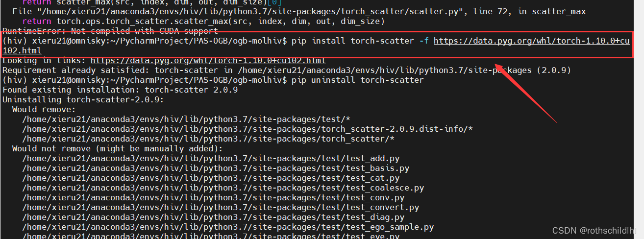
Task: Click the test_convert.py file path
Action: (x=221, y=208)
